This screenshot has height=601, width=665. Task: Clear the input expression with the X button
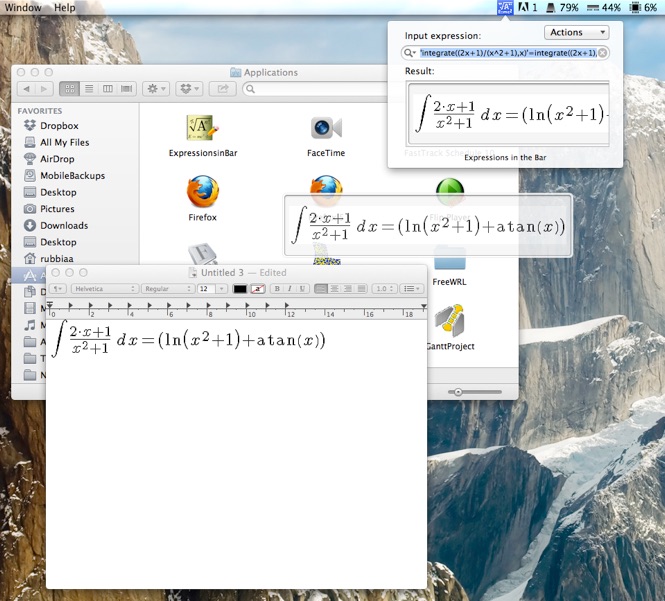pos(602,53)
